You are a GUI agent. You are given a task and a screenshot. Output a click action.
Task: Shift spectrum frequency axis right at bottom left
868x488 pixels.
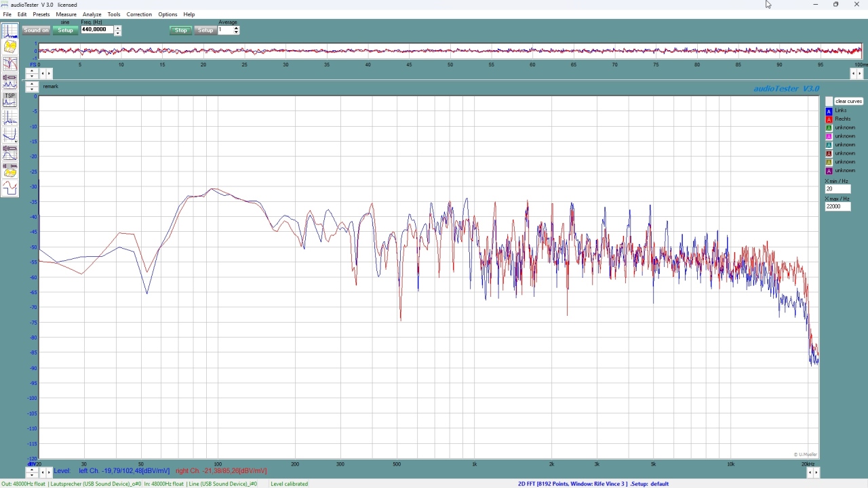tap(49, 472)
